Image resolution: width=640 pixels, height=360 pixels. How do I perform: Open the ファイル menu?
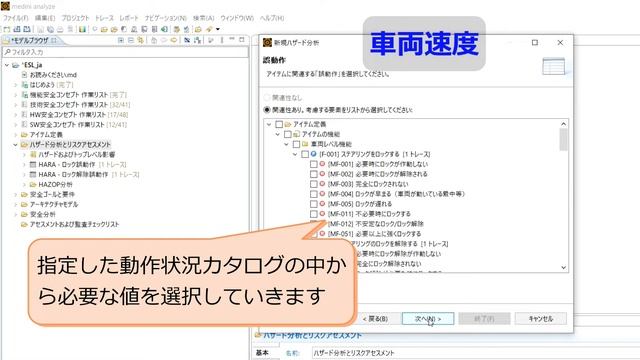[x=16, y=18]
